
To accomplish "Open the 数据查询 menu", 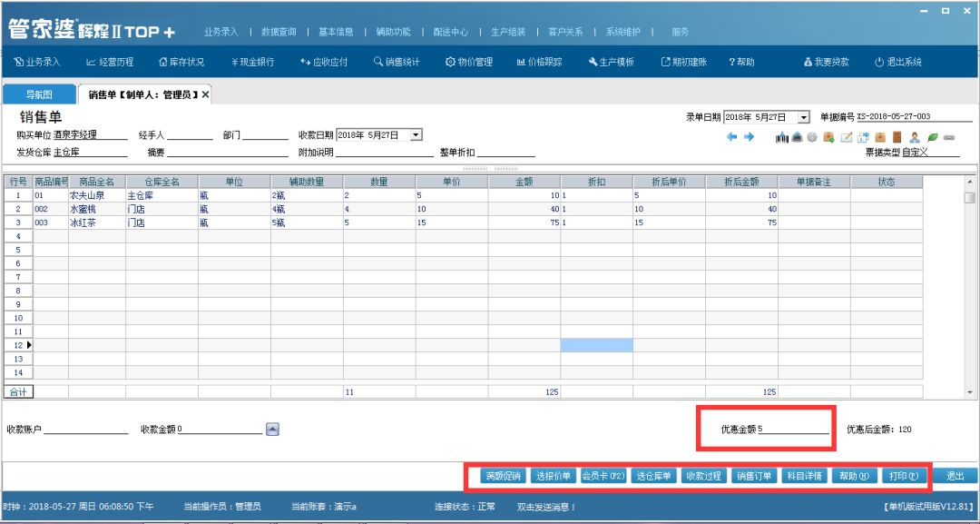I will pyautogui.click(x=279, y=32).
